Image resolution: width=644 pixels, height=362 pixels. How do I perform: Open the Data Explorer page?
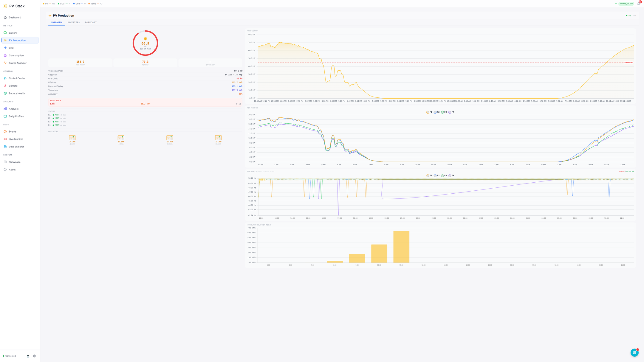click(x=16, y=147)
